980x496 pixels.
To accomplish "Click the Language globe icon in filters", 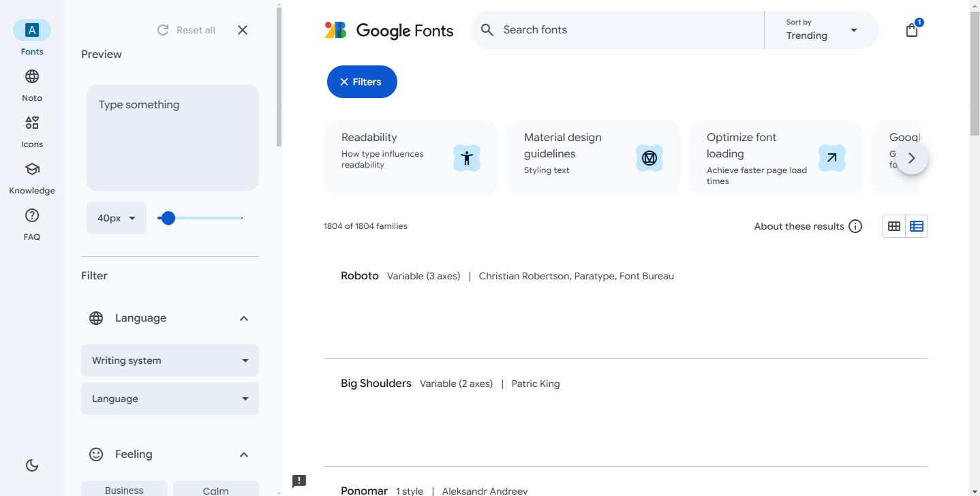I will (96, 318).
